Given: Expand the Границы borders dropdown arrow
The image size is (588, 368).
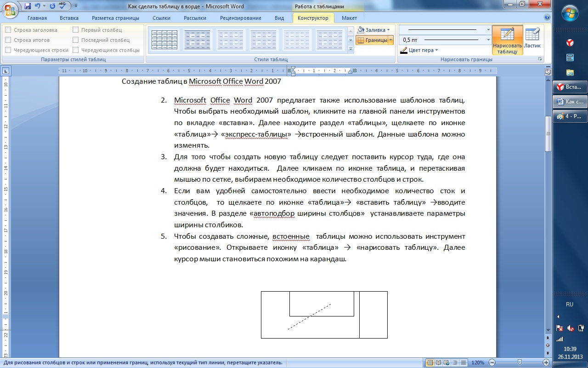Looking at the screenshot, I should point(391,40).
